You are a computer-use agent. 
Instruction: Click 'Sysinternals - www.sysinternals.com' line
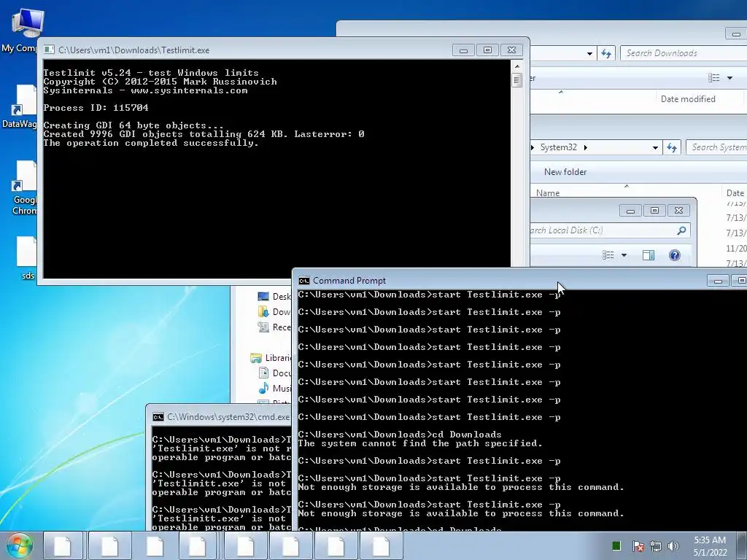pos(145,90)
